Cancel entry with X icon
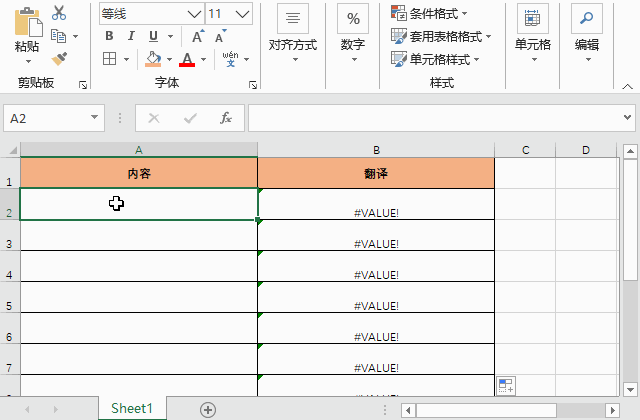Viewport: 640px width, 420px height. pyautogui.click(x=154, y=118)
